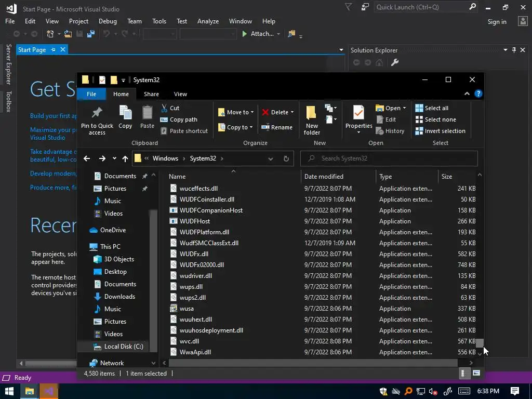Open Visual Studio Analyze menu
This screenshot has height=399, width=532.
[208, 21]
